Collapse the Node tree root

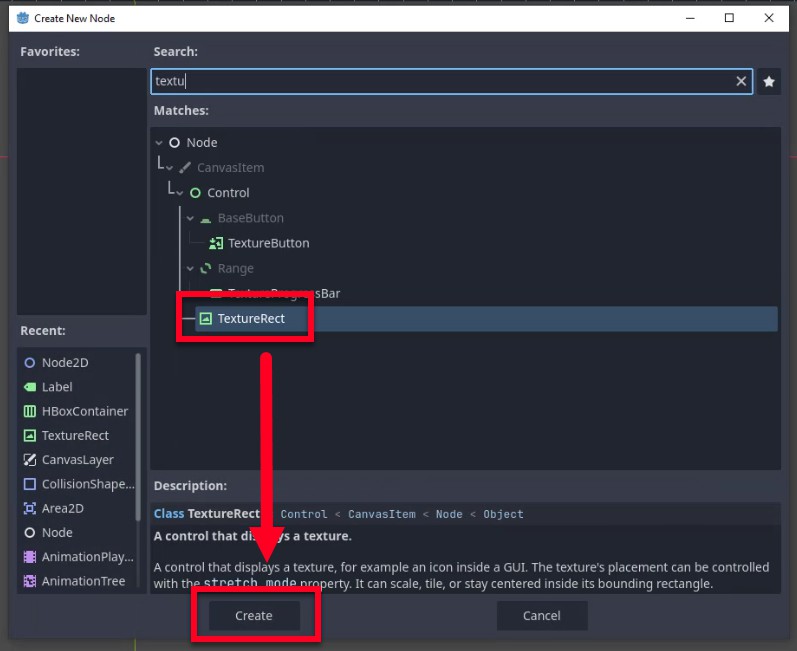159,143
